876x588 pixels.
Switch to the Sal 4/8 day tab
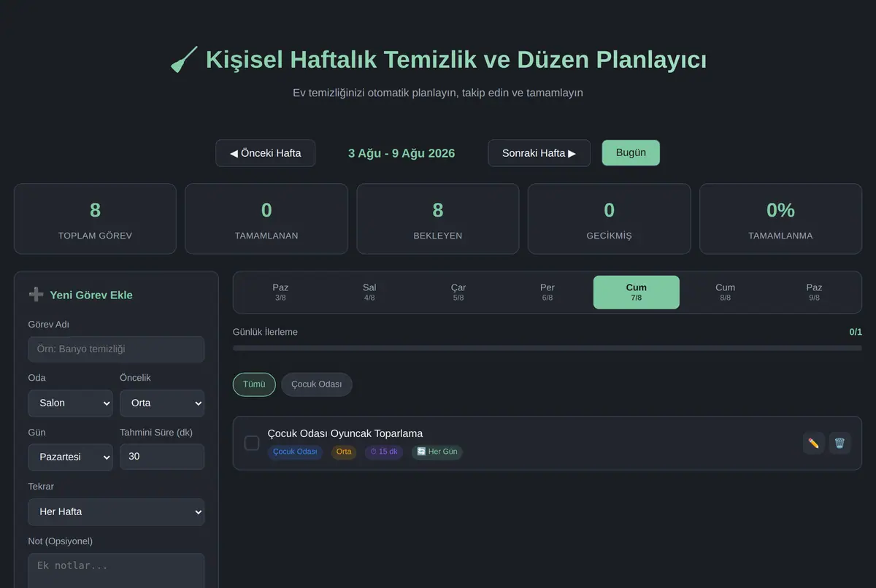click(369, 293)
